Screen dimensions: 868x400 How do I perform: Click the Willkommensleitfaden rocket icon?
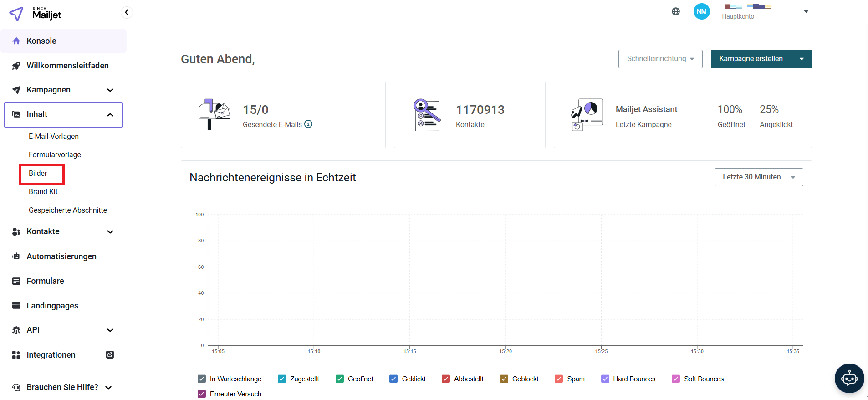click(16, 66)
